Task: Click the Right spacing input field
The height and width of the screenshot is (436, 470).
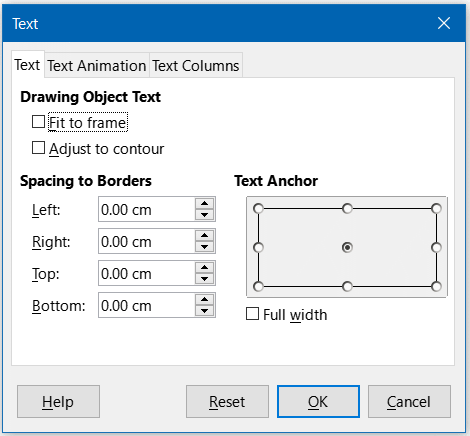Action: [146, 241]
